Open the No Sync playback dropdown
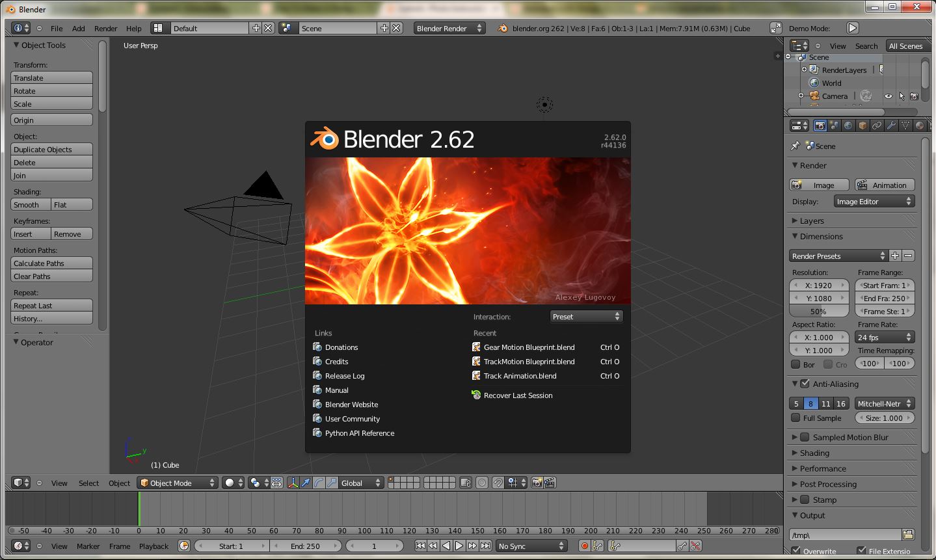 click(x=531, y=546)
